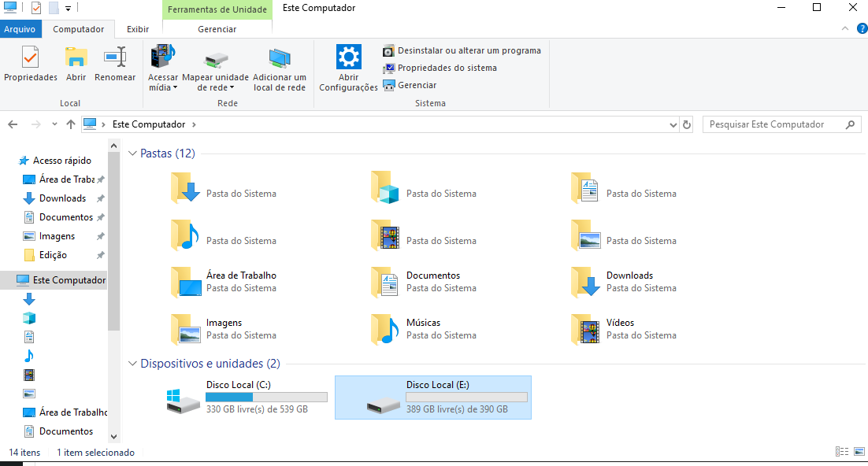The width and height of the screenshot is (868, 466).
Task: Click the help question mark icon
Action: click(x=862, y=29)
